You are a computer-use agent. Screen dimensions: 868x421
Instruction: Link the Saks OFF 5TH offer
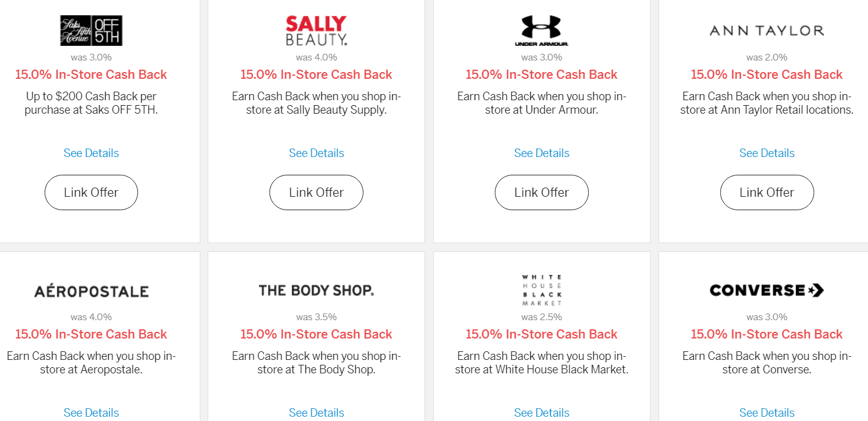(91, 192)
